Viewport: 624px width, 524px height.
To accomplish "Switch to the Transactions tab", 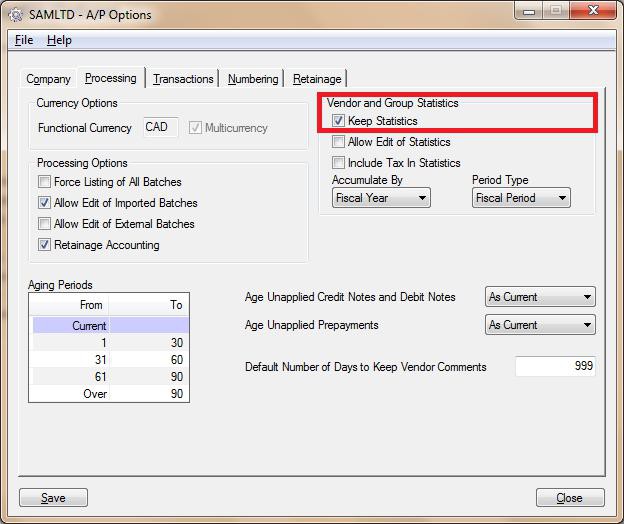I will click(x=183, y=79).
